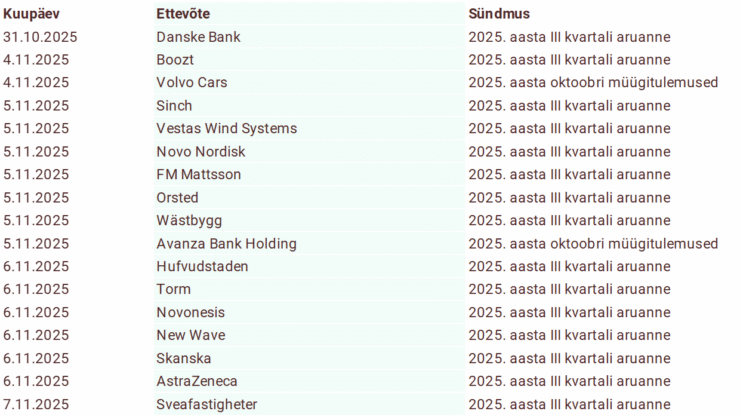The image size is (740, 417).
Task: Select the FM Mattsson entry
Action: [x=198, y=175]
